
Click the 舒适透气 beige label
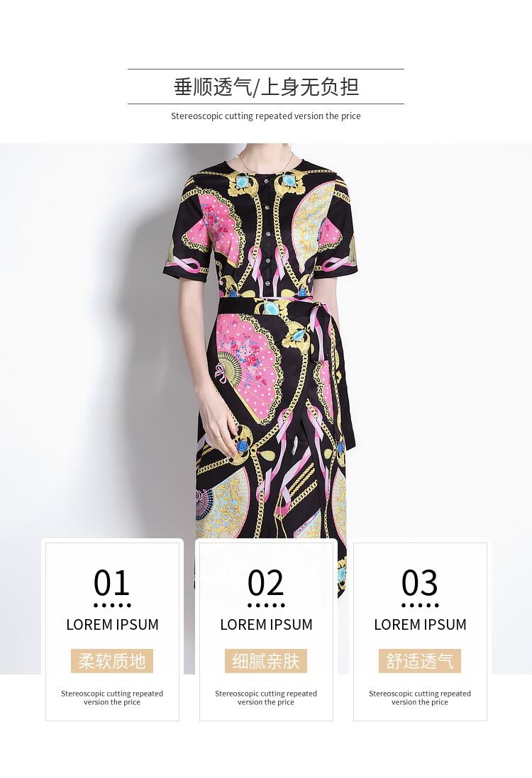point(420,661)
